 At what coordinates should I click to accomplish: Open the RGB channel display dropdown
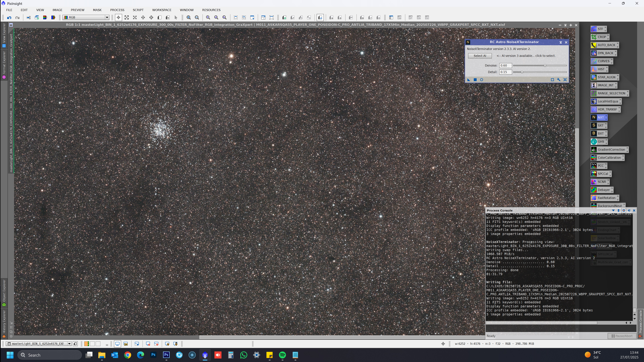point(107,17)
